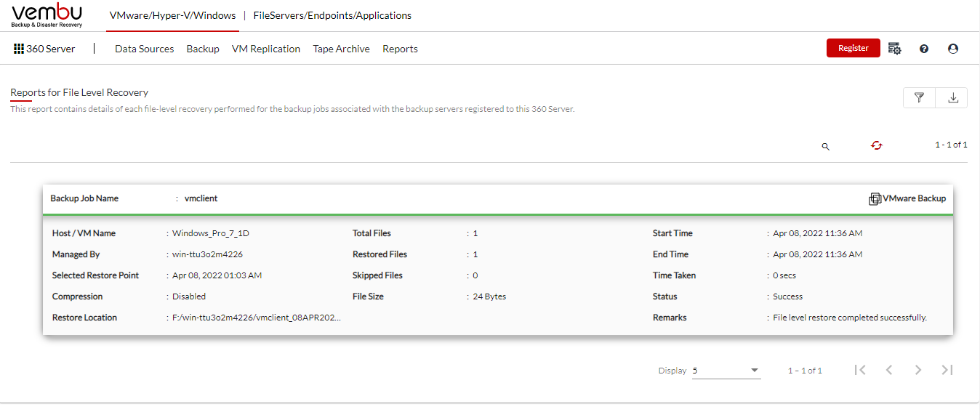Go to last page of results
This screenshot has height=420, width=980.
(x=947, y=370)
